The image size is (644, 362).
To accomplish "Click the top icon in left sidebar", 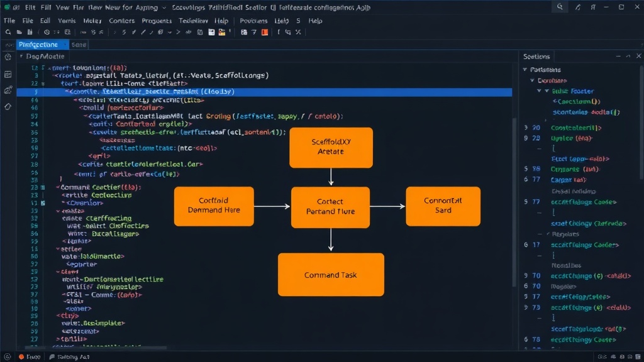I will pos(8,57).
